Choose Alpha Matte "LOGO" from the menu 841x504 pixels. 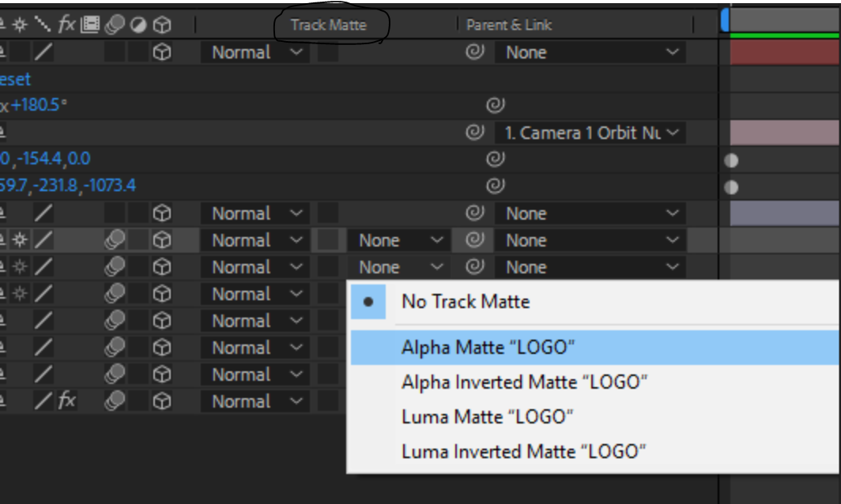[487, 348]
